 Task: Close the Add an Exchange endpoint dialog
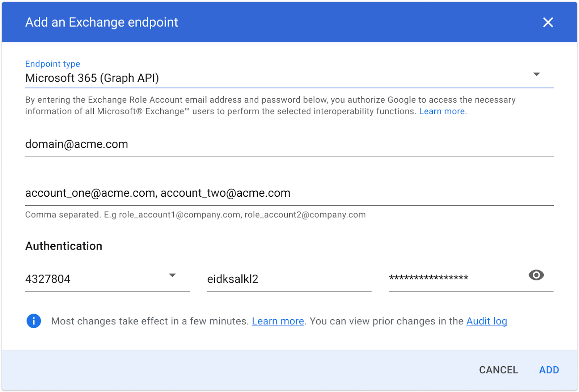tap(548, 22)
